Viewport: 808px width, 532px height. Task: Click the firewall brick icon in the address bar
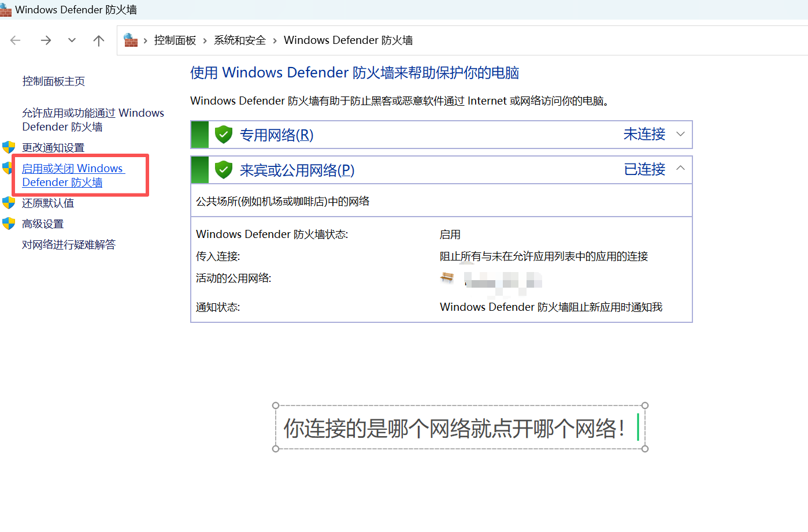(130, 40)
